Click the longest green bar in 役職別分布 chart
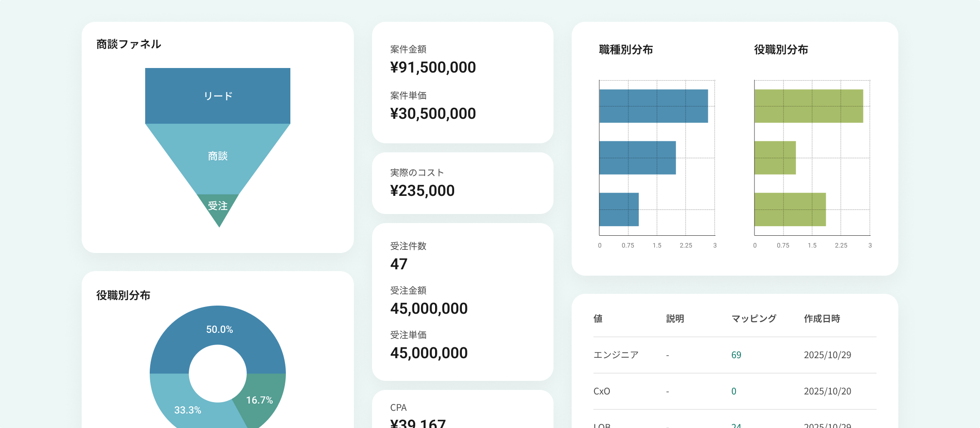Viewport: 980px width, 428px height. pyautogui.click(x=808, y=106)
